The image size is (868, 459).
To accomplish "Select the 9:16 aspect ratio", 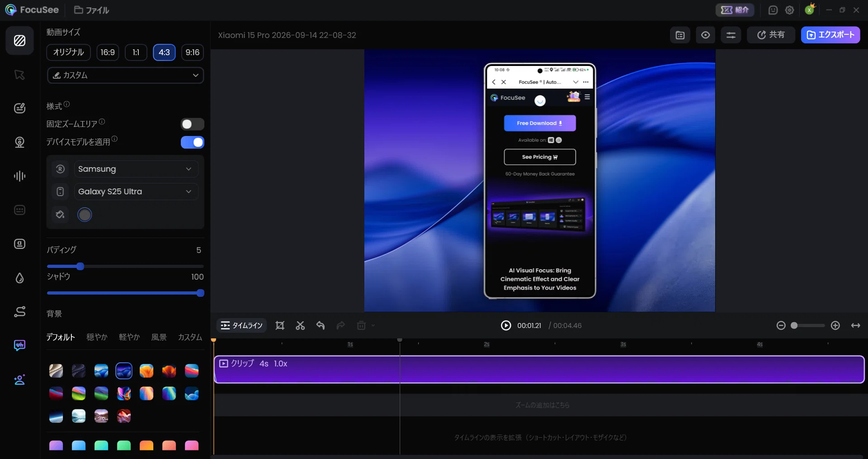I will 193,52.
